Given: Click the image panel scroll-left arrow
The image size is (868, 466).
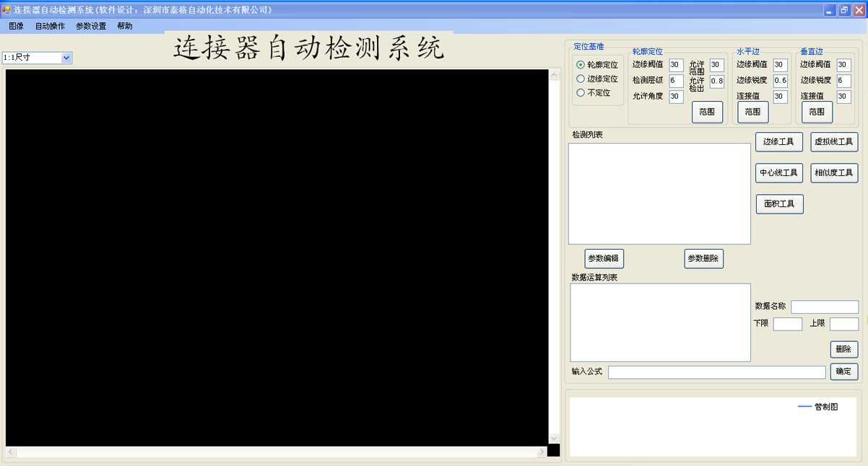Looking at the screenshot, I should (x=11, y=452).
